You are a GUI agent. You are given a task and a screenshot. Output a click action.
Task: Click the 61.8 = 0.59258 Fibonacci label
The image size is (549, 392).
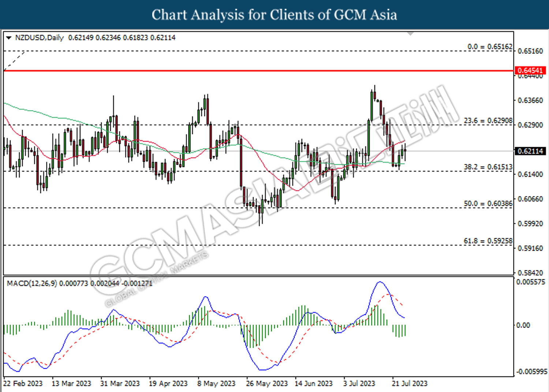coord(488,241)
